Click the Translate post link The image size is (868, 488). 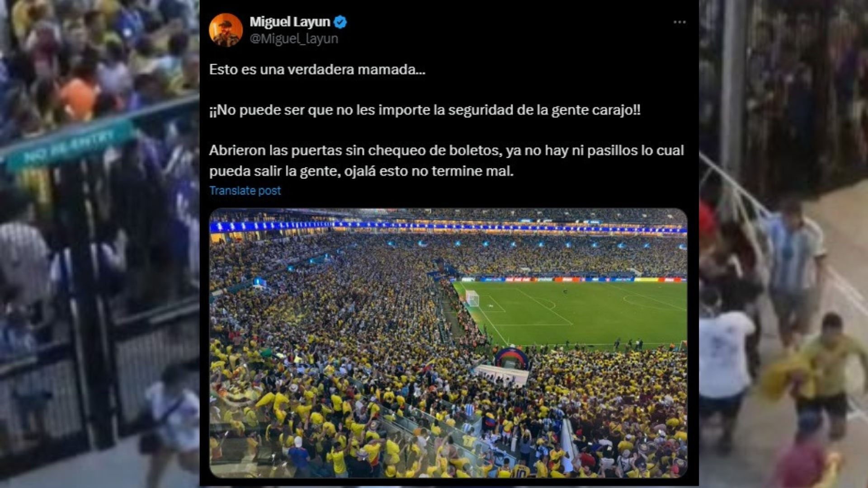(245, 191)
